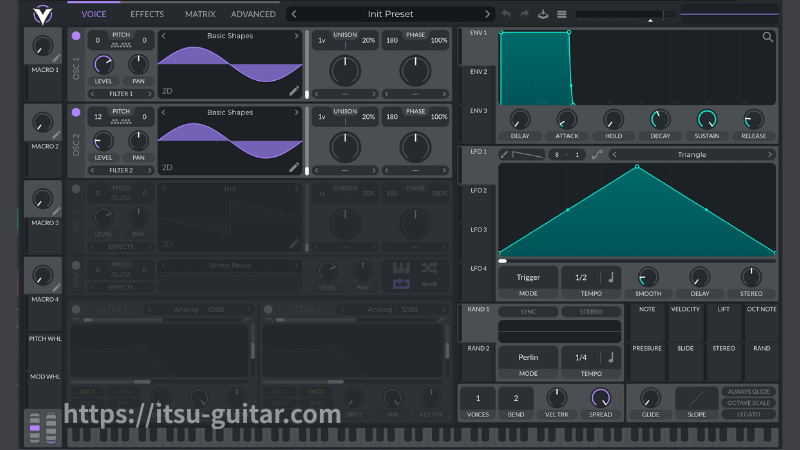Enable Filter 1 power toggle
The width and height of the screenshot is (800, 450).
[x=76, y=309]
